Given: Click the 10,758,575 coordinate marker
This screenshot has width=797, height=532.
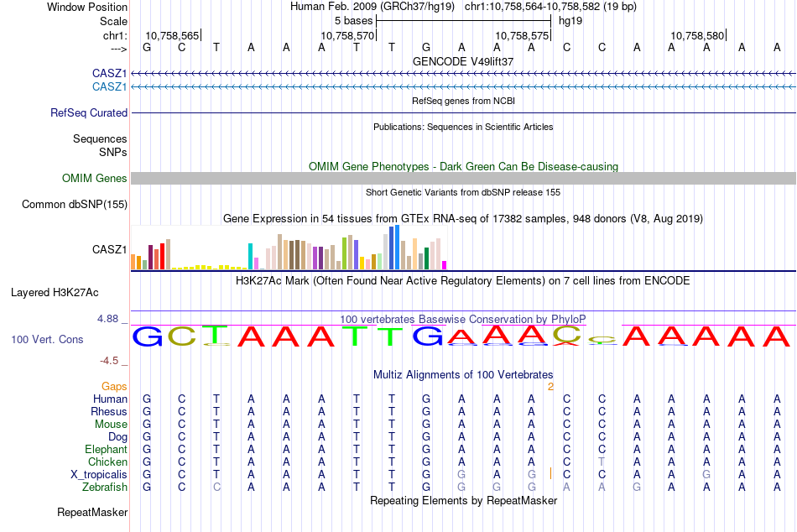Looking at the screenshot, I should click(x=523, y=35).
